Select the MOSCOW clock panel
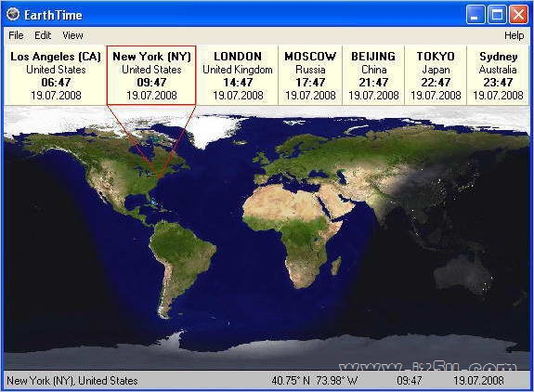This screenshot has width=534, height=392. (x=310, y=75)
